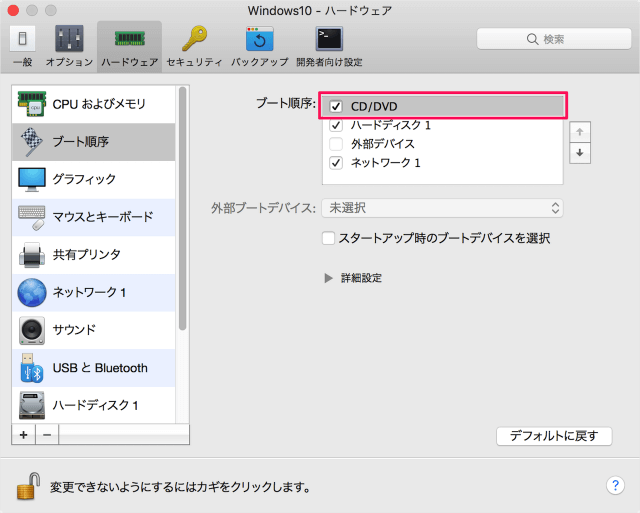Expand the 詳細設定 disclosure triangle

click(328, 278)
